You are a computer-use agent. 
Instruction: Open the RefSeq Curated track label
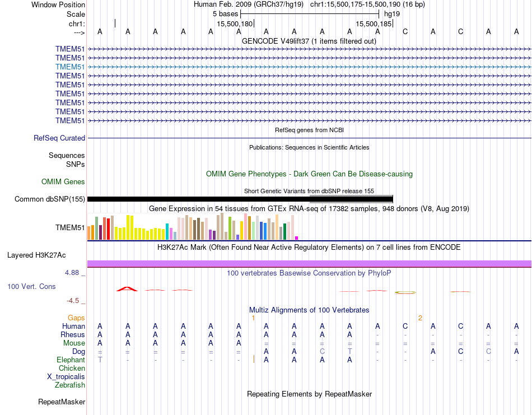pyautogui.click(x=59, y=138)
